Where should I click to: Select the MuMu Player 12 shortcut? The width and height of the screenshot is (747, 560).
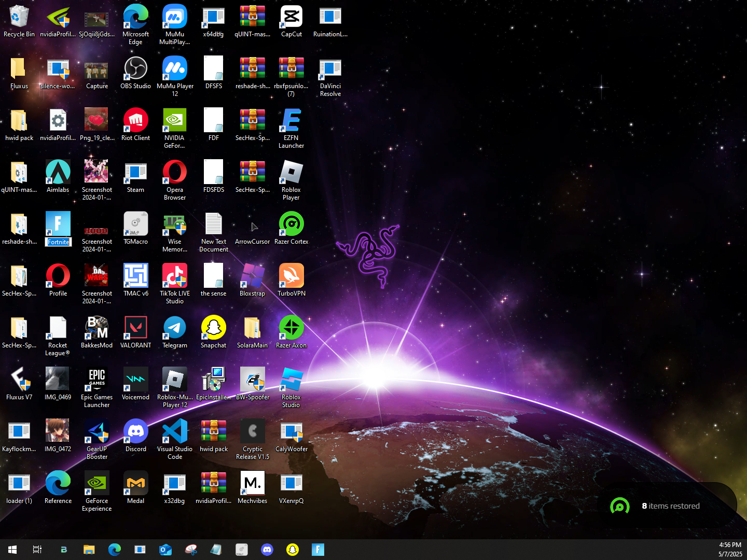click(175, 77)
